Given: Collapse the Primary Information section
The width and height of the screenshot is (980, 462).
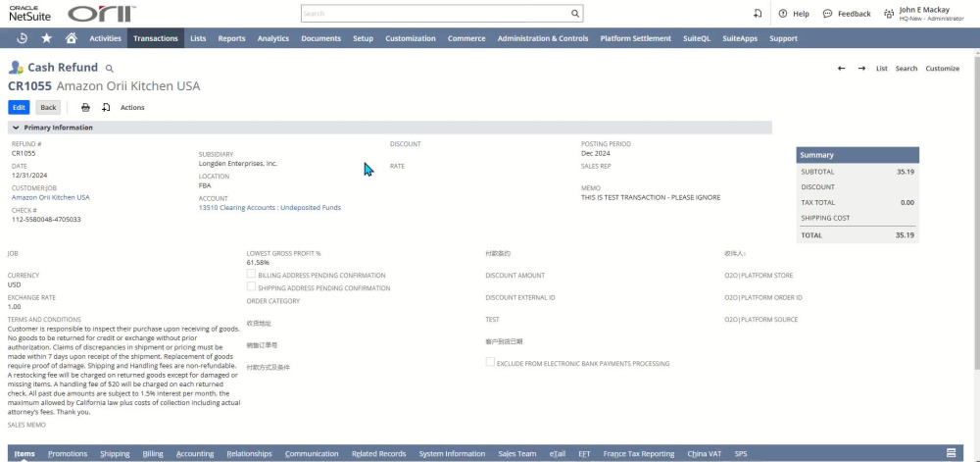Looking at the screenshot, I should (17, 128).
